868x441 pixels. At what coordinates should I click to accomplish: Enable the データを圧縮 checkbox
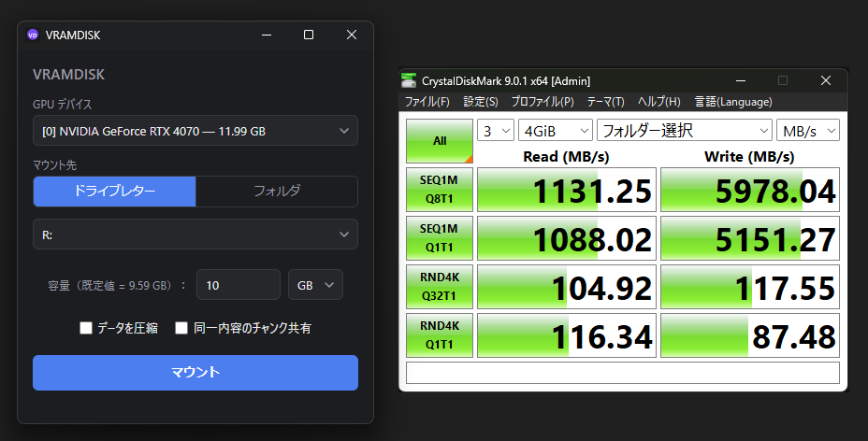click(86, 328)
